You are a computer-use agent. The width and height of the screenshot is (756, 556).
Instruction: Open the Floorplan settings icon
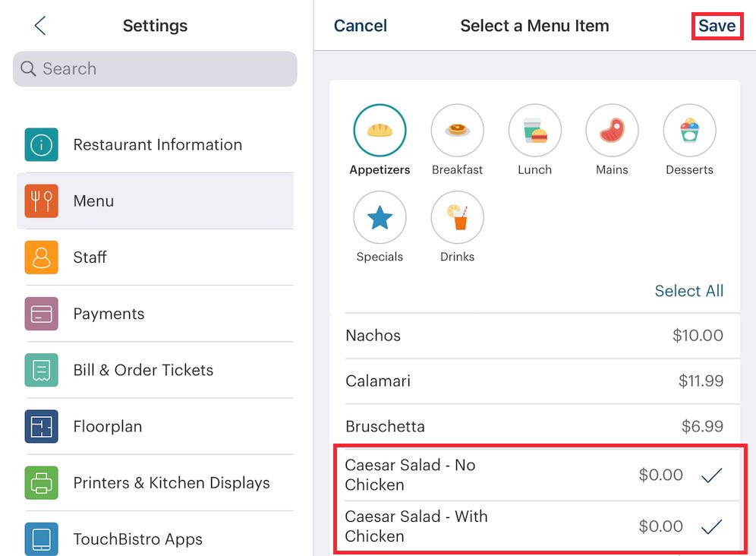(41, 426)
